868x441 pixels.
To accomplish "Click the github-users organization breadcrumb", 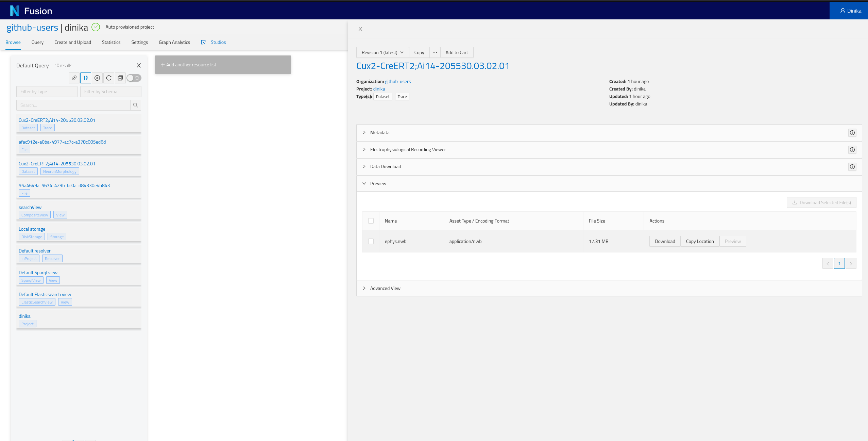I will (32, 27).
